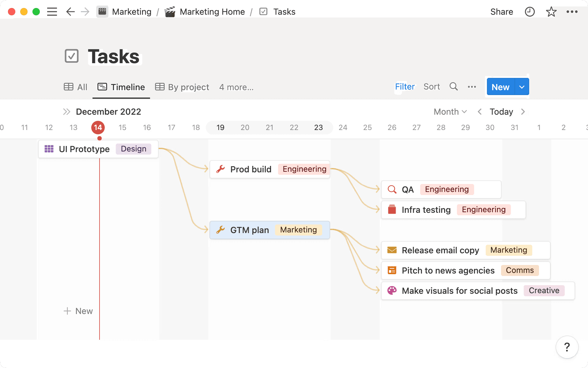Click the newspaper icon on Pitch to news agencies
This screenshot has width=588, height=368.
point(392,270)
